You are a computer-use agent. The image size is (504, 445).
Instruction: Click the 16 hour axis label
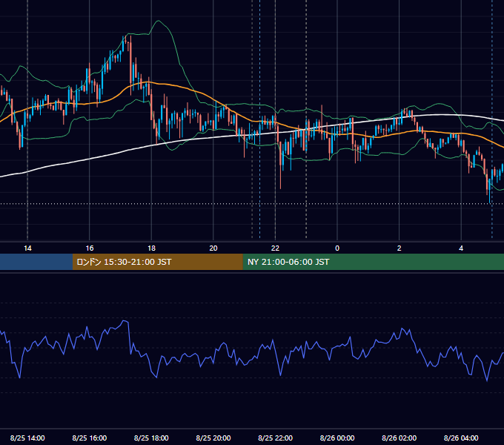pos(90,248)
